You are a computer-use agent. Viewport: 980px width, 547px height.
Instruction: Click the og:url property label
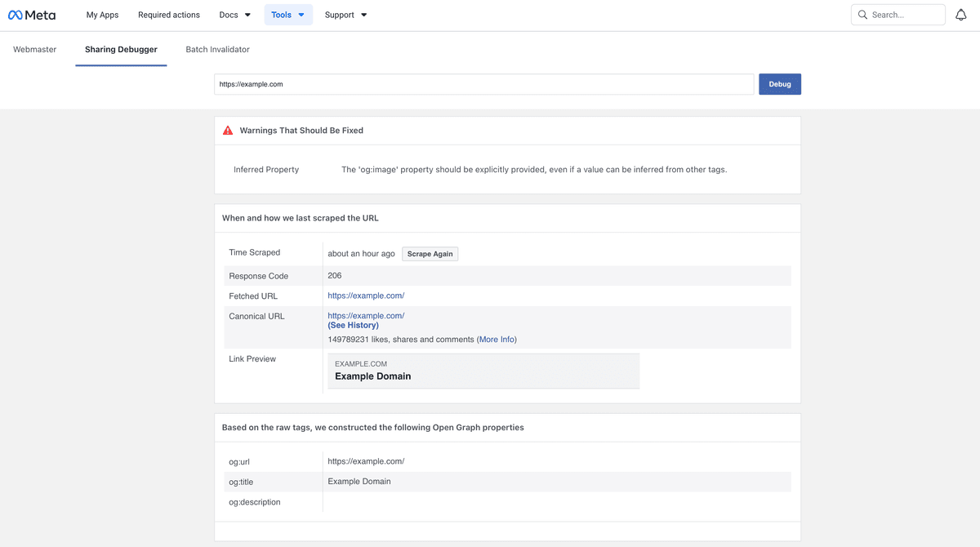pos(239,462)
